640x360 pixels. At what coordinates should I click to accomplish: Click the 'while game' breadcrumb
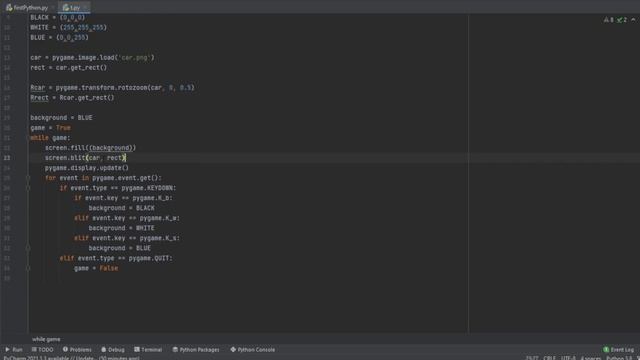click(x=46, y=339)
